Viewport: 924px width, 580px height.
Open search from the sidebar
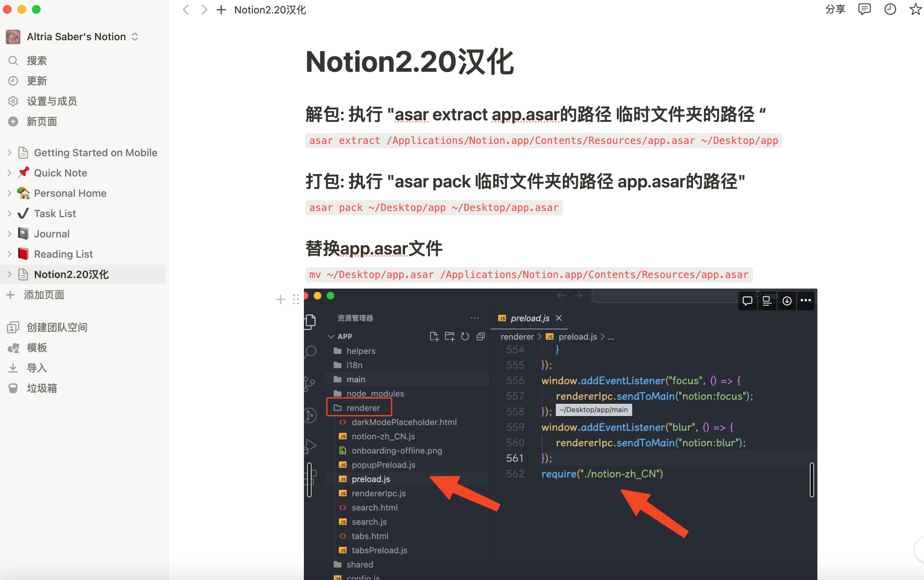tap(37, 60)
